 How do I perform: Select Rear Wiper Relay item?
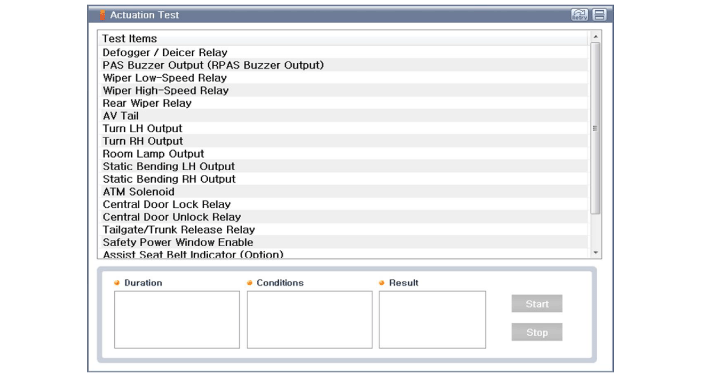click(343, 103)
